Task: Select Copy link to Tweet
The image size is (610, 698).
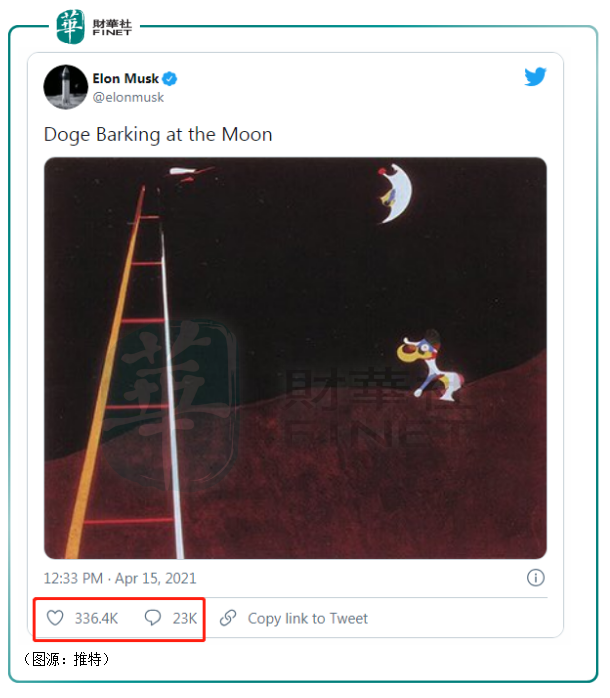Action: click(308, 618)
